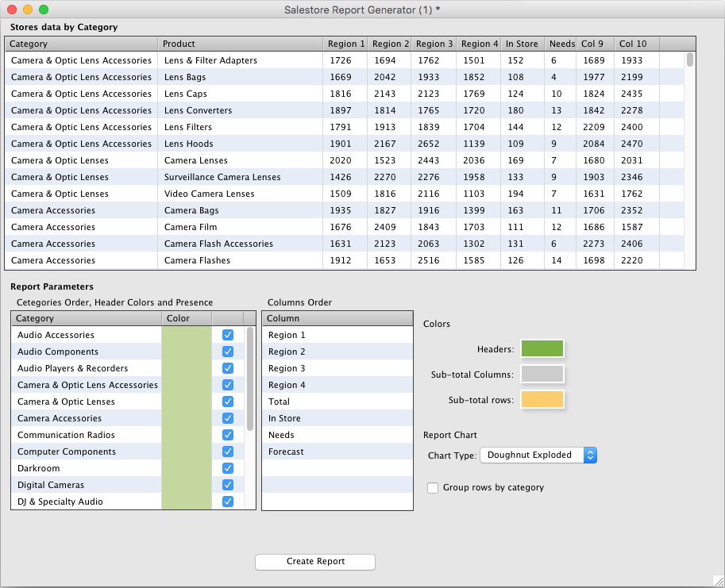The height and width of the screenshot is (588, 725).
Task: Toggle the Darkroom category checkbox
Action: pyautogui.click(x=228, y=468)
